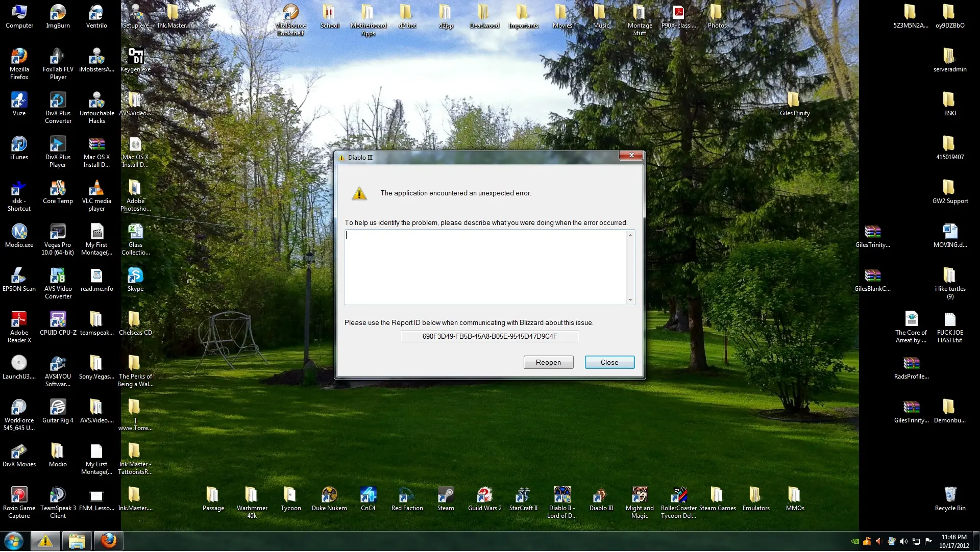Image resolution: width=980 pixels, height=552 pixels.
Task: Click the text box scrollbar down arrow
Action: 630,300
